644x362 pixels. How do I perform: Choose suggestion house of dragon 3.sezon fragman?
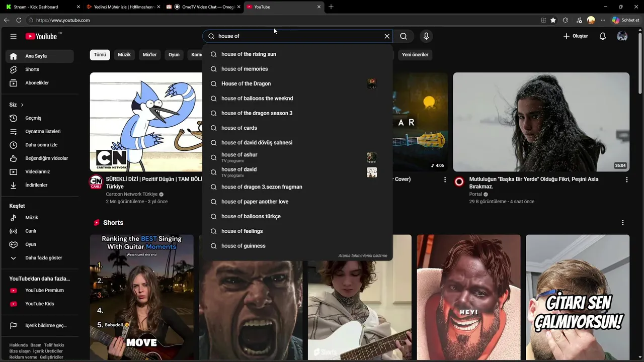point(297,187)
